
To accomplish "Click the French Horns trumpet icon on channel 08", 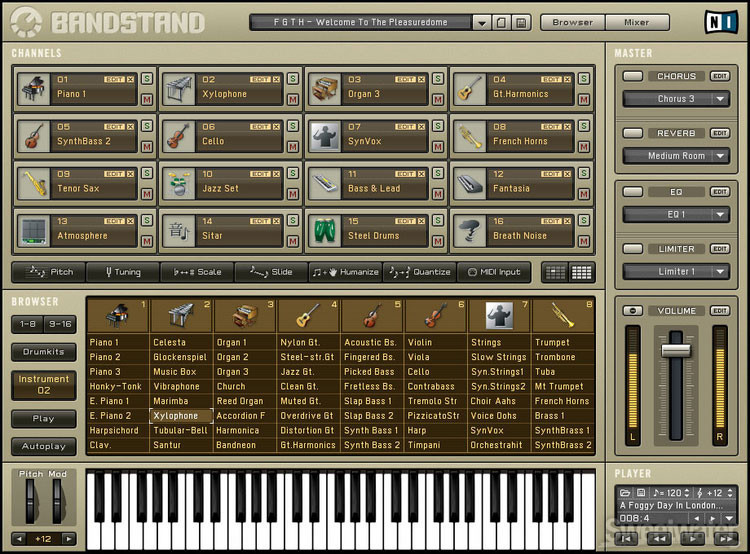I will (x=470, y=136).
